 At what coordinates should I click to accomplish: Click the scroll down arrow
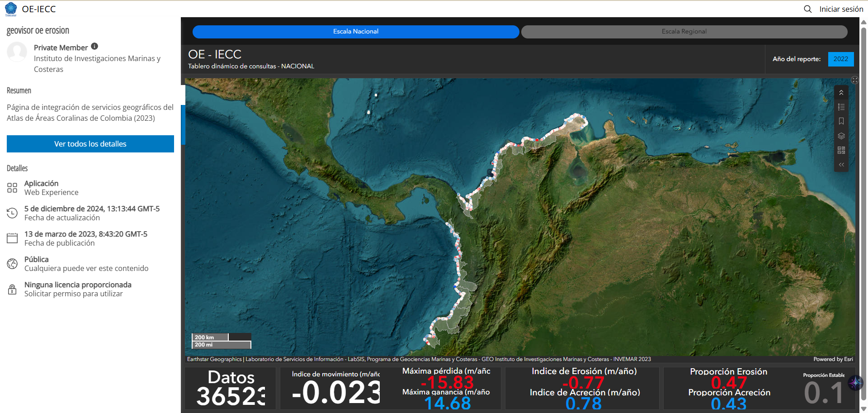(863, 408)
